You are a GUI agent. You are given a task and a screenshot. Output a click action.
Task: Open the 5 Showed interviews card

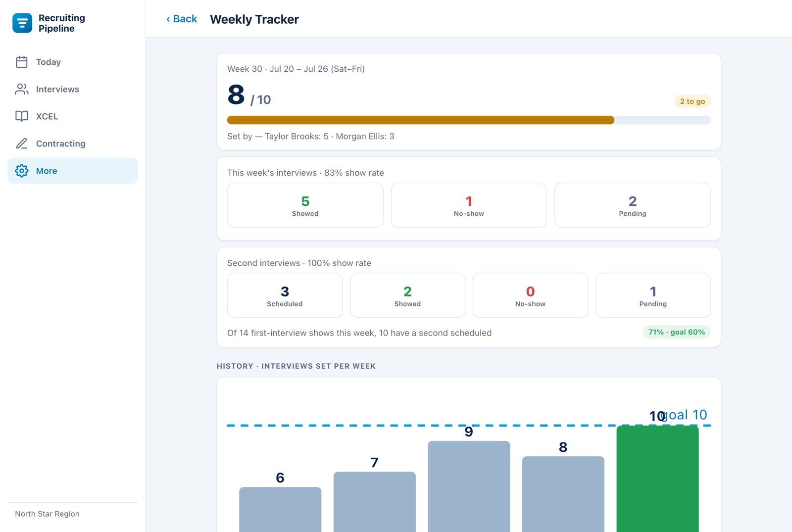(305, 205)
